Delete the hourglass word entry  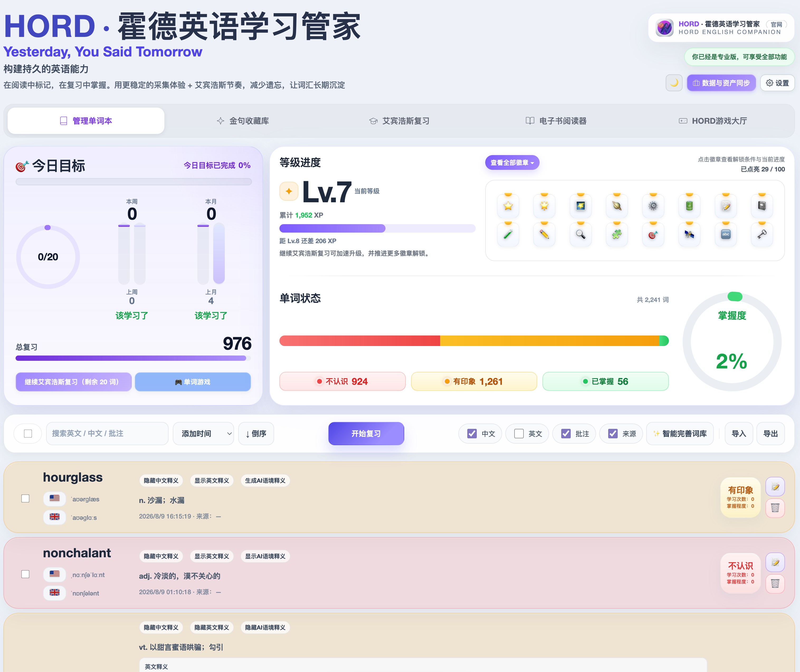[775, 508]
